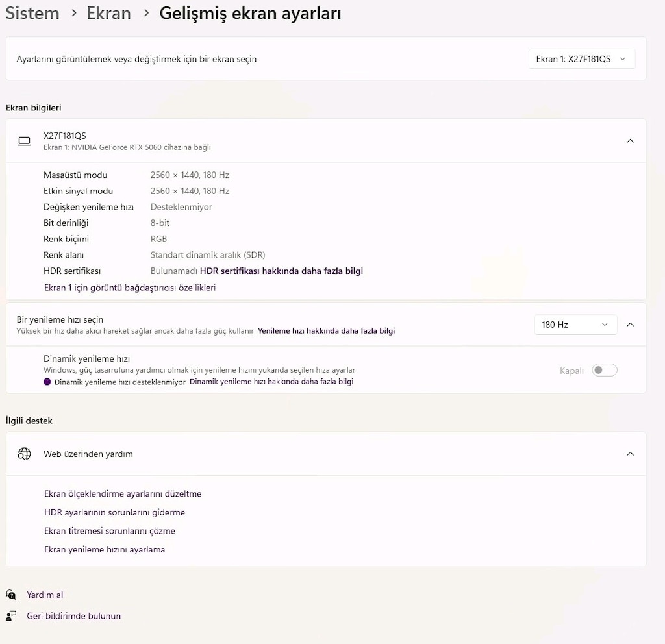Click the RGB color format value

coord(158,239)
